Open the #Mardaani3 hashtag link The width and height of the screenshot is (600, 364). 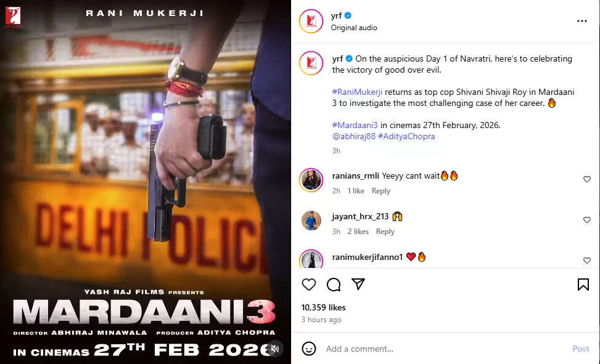click(355, 126)
